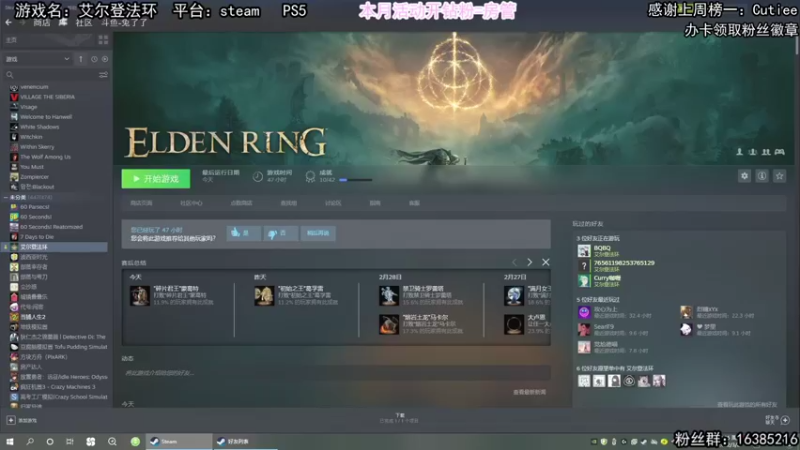Open friend Curry's avatar
800x450 pixels.
point(584,281)
